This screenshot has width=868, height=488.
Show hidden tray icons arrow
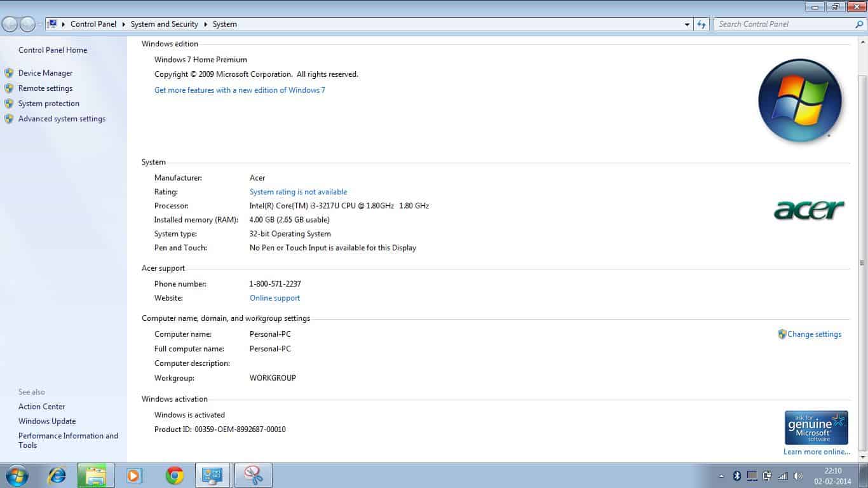721,475
